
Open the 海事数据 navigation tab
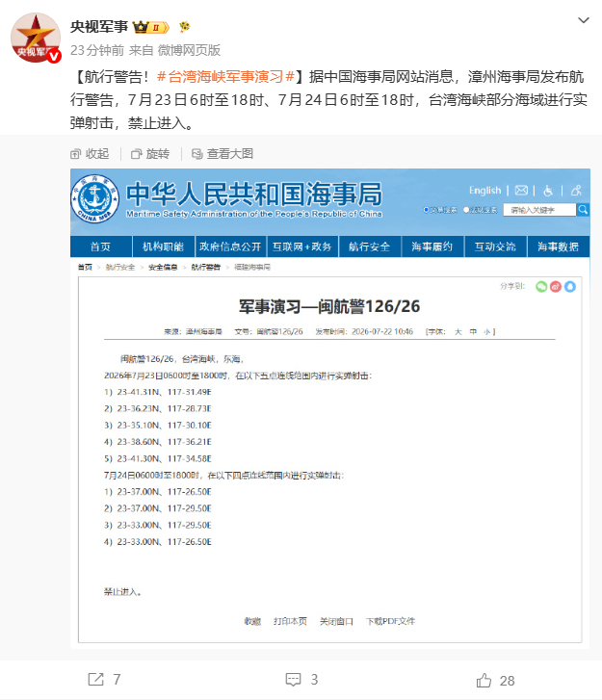point(559,246)
